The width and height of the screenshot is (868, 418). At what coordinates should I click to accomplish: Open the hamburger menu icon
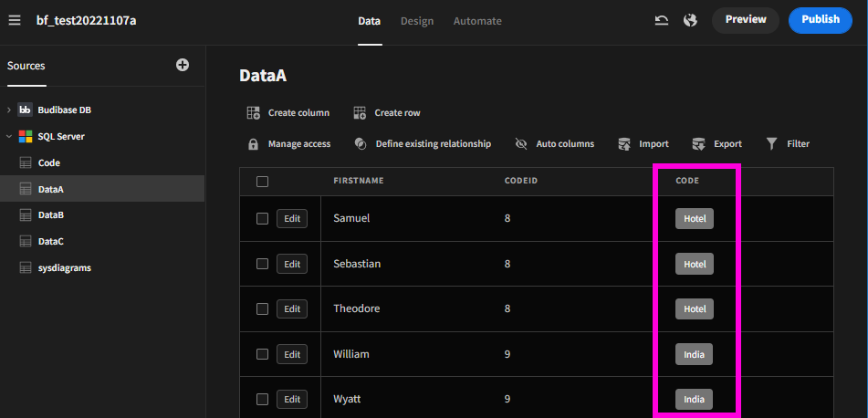15,20
